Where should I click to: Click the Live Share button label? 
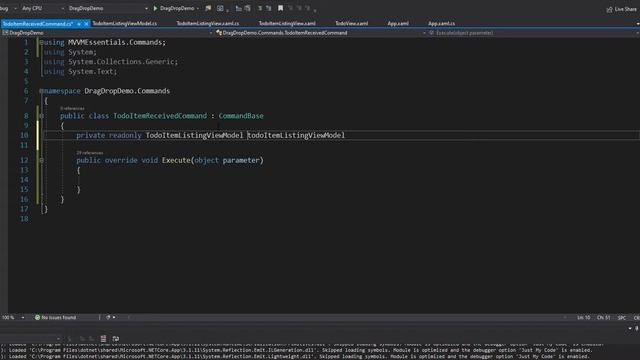point(625,9)
